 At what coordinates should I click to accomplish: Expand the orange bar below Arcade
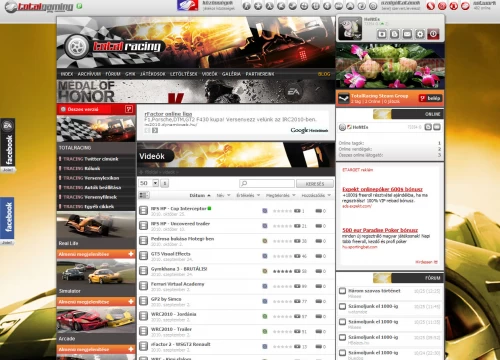pyautogui.click(x=96, y=349)
